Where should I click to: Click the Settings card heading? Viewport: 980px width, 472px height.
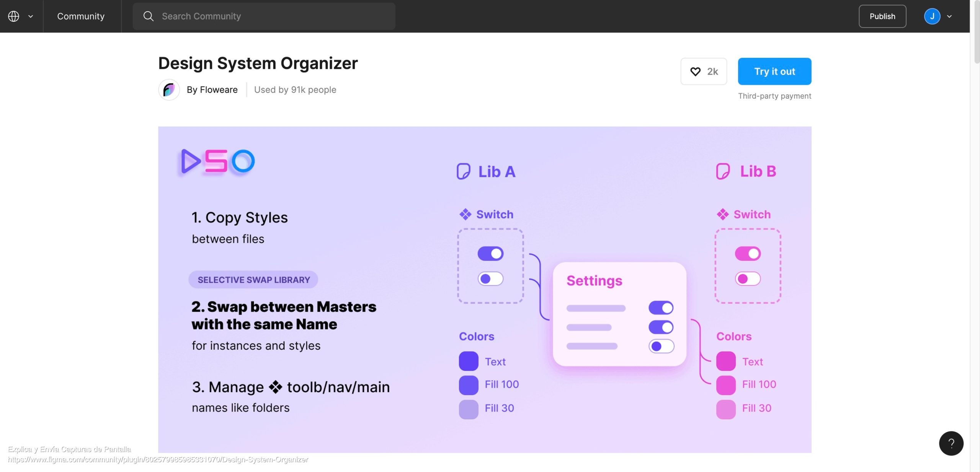(594, 281)
